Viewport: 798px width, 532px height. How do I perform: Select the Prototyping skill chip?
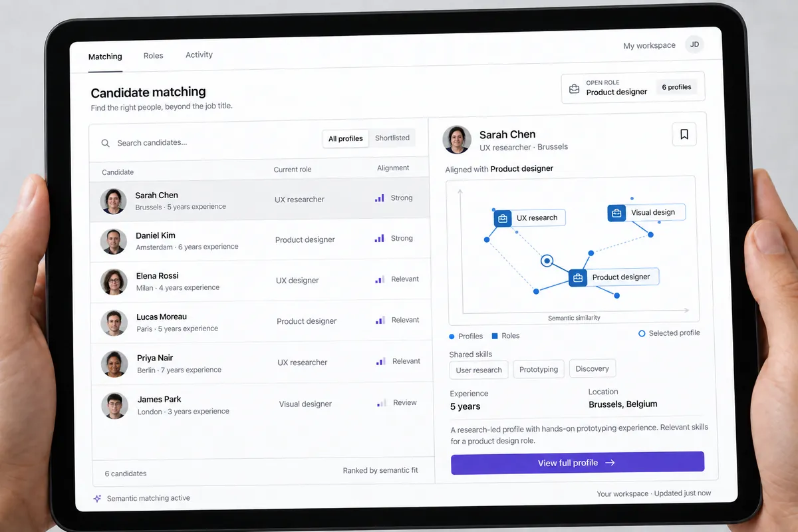coord(539,370)
